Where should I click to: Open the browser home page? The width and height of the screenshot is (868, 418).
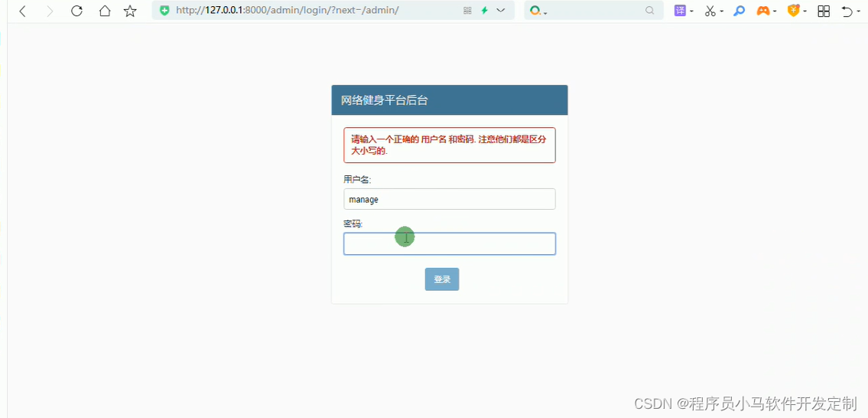[105, 11]
